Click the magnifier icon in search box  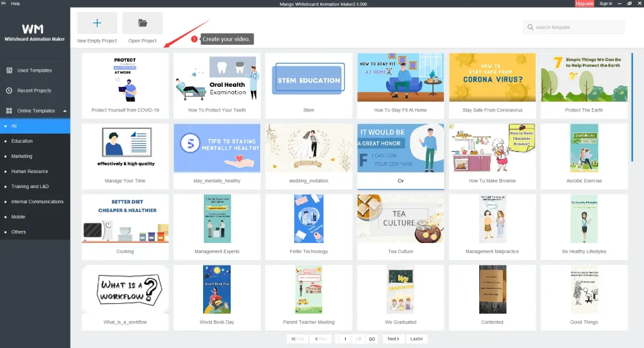point(531,28)
